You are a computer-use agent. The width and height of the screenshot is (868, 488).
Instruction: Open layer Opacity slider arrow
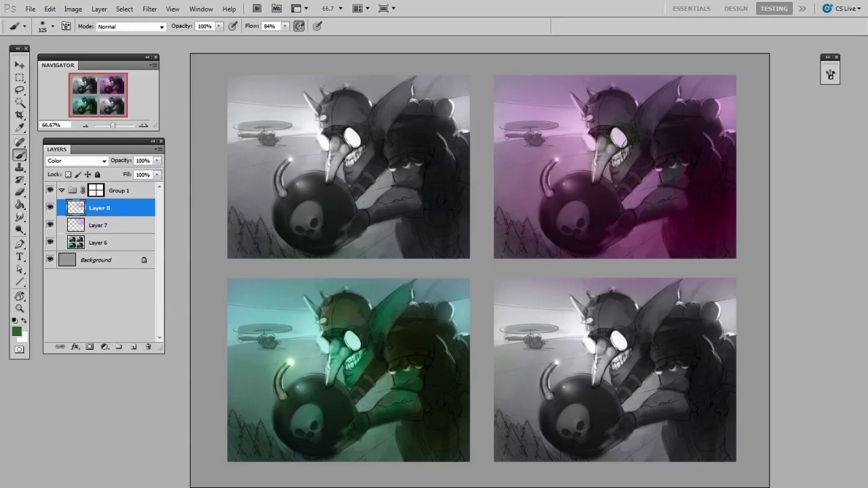[x=157, y=161]
